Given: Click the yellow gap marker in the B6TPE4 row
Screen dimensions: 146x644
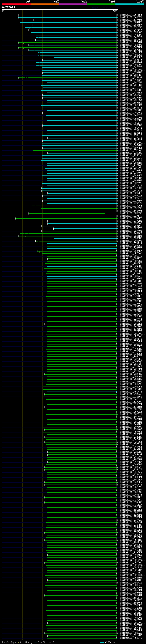Looking at the screenshot, I should (24, 48).
